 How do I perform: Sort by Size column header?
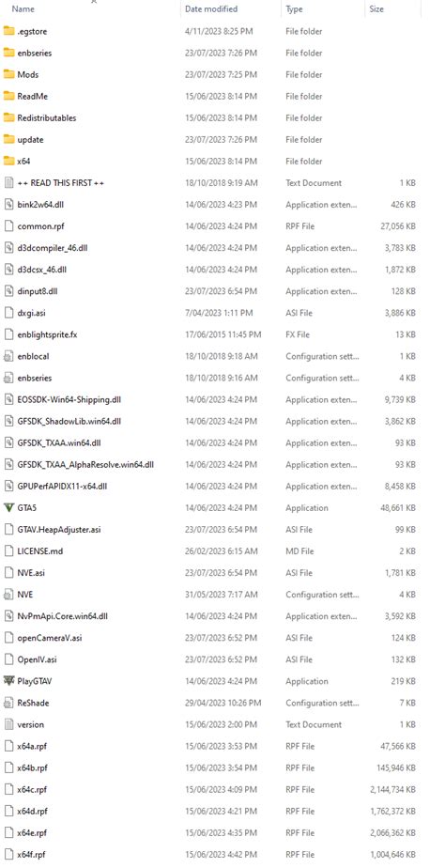(x=376, y=8)
